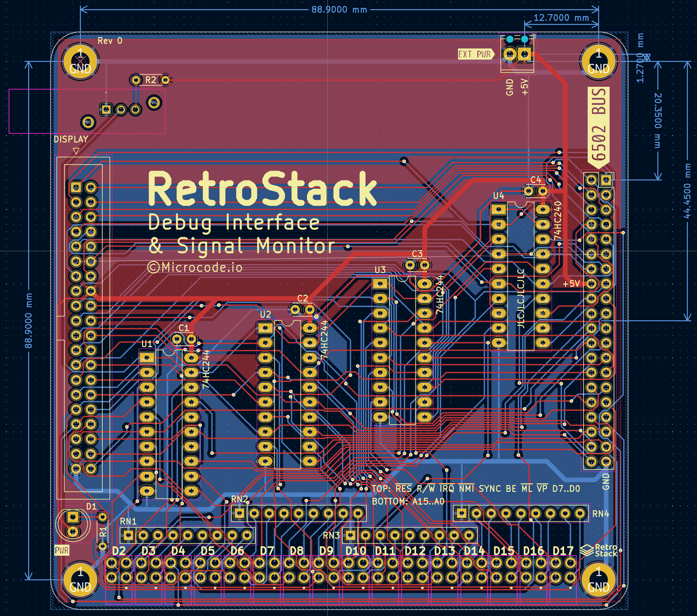
Task: Select the 44.4500 mm vertical dimension
Action: point(687,191)
